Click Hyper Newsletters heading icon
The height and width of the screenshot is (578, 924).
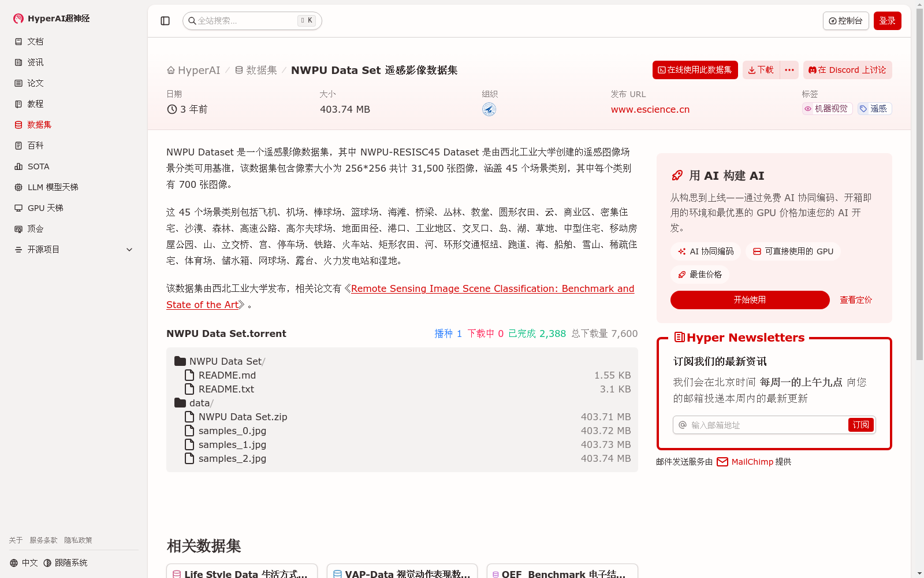[x=680, y=338]
